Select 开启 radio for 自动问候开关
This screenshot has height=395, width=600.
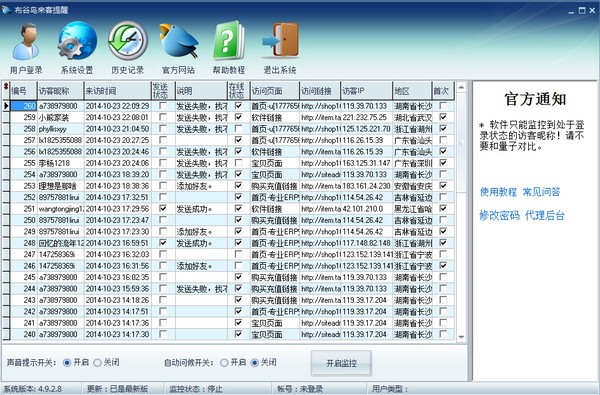(x=225, y=362)
